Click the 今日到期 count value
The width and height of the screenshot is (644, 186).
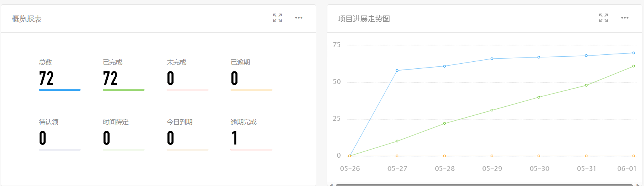(170, 138)
